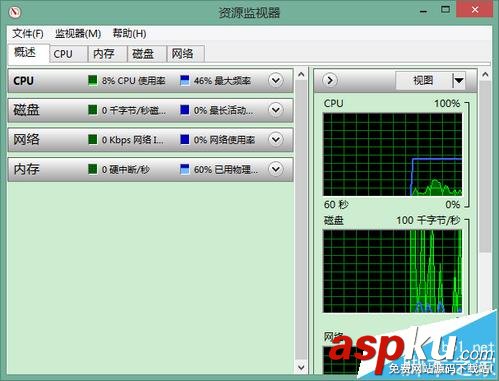Click the green 8% CPU 使用率 swatch

(x=93, y=80)
